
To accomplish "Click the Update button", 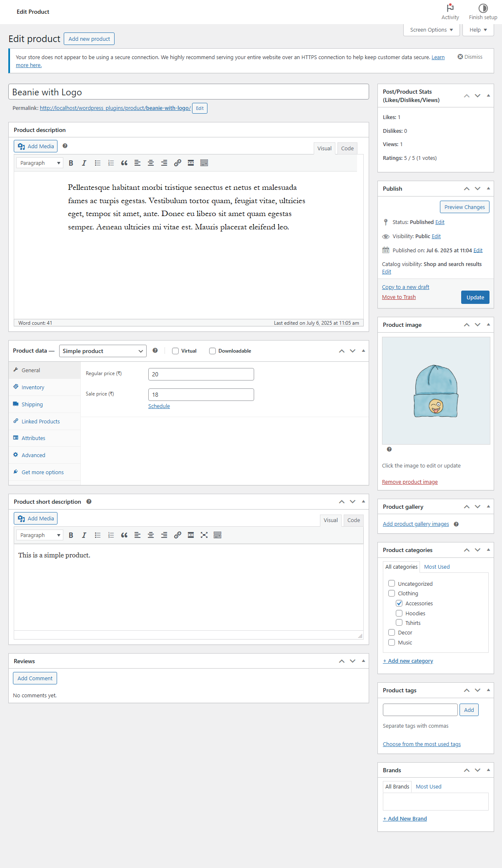I will tap(475, 297).
